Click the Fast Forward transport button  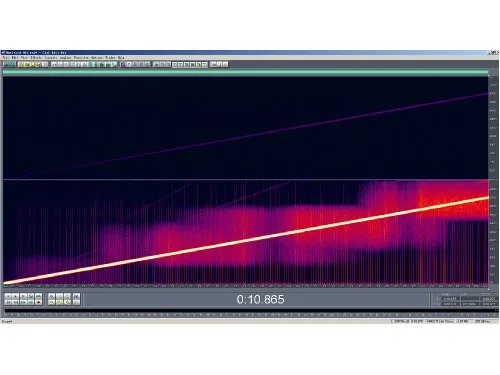pos(23,302)
